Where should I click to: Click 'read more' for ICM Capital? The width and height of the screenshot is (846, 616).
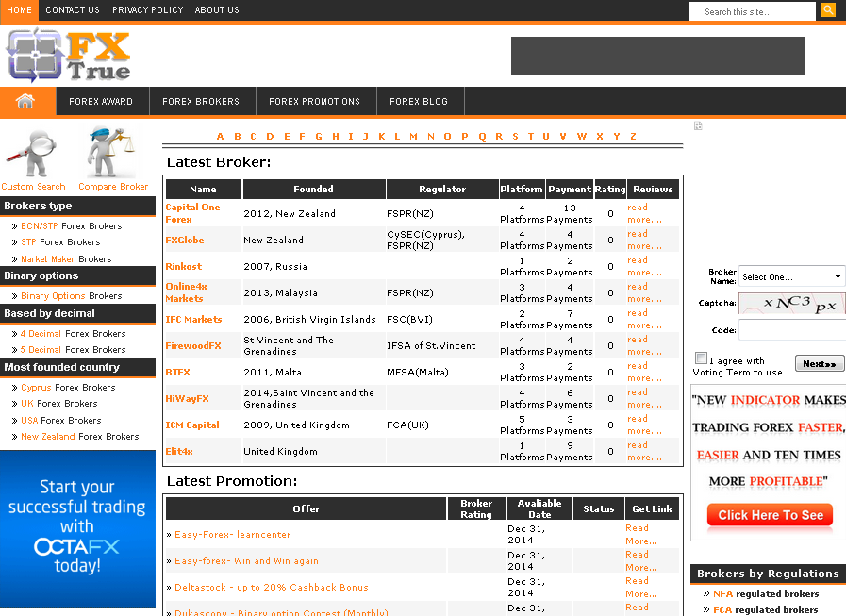[644, 425]
